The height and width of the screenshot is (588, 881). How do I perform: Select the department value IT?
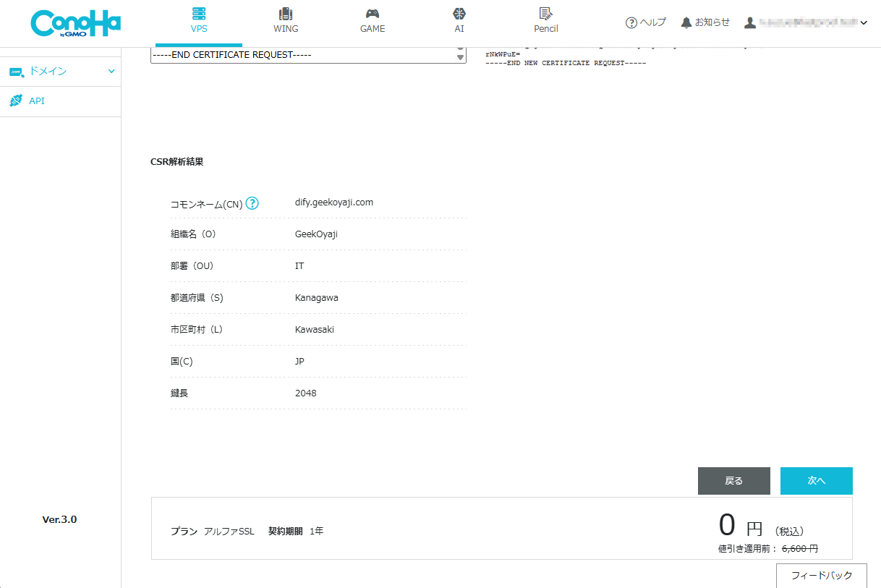click(x=299, y=266)
